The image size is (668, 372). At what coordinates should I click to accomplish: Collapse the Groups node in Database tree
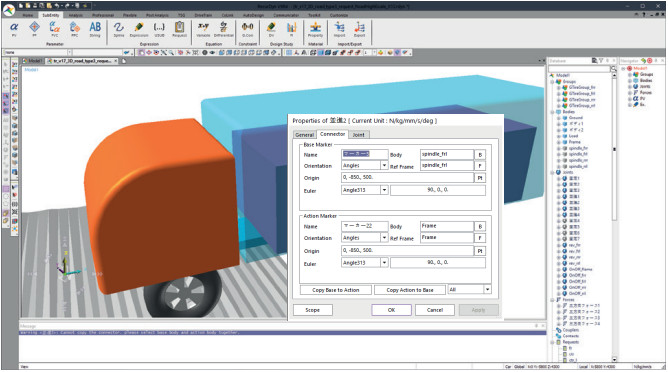[553, 81]
